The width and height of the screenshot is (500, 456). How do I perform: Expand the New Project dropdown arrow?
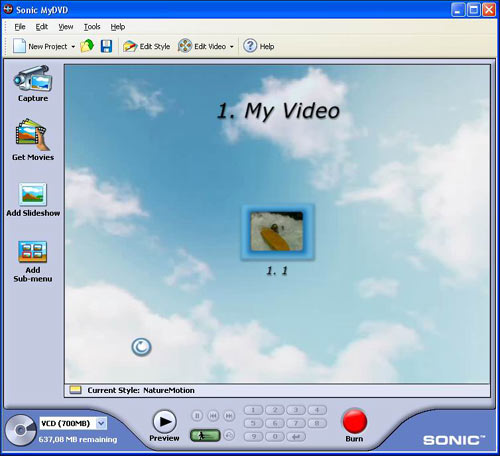tap(73, 47)
